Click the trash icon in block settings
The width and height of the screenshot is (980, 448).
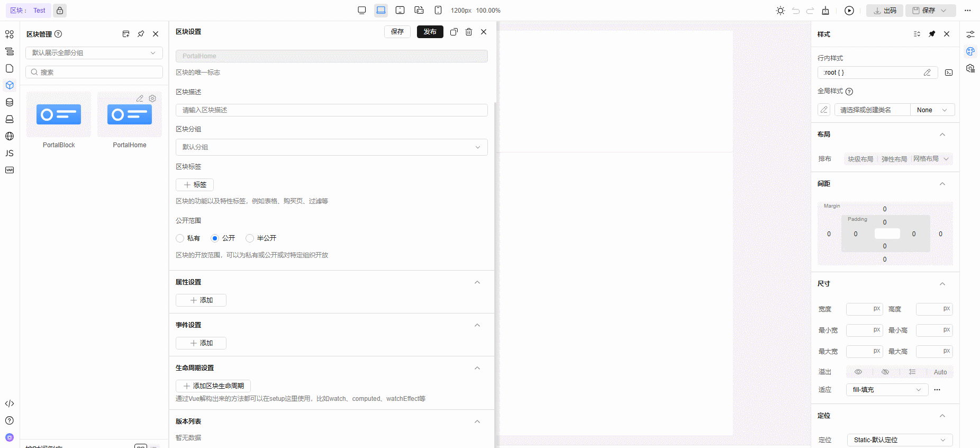468,32
